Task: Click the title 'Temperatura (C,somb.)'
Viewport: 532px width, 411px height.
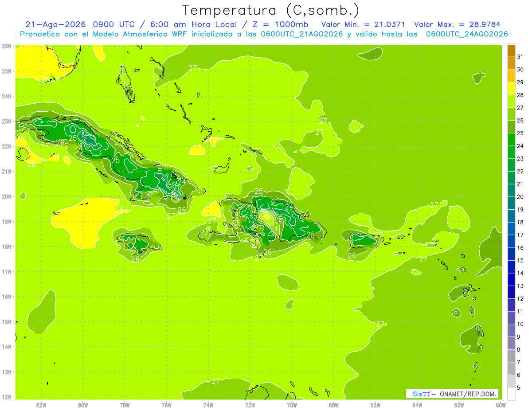Action: coord(271,10)
